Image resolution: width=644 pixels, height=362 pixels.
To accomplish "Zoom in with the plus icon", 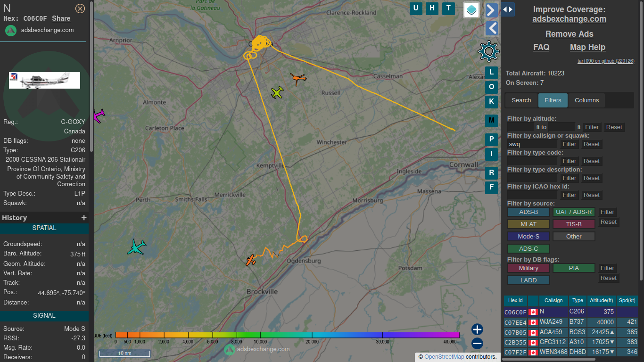I will click(x=477, y=329).
